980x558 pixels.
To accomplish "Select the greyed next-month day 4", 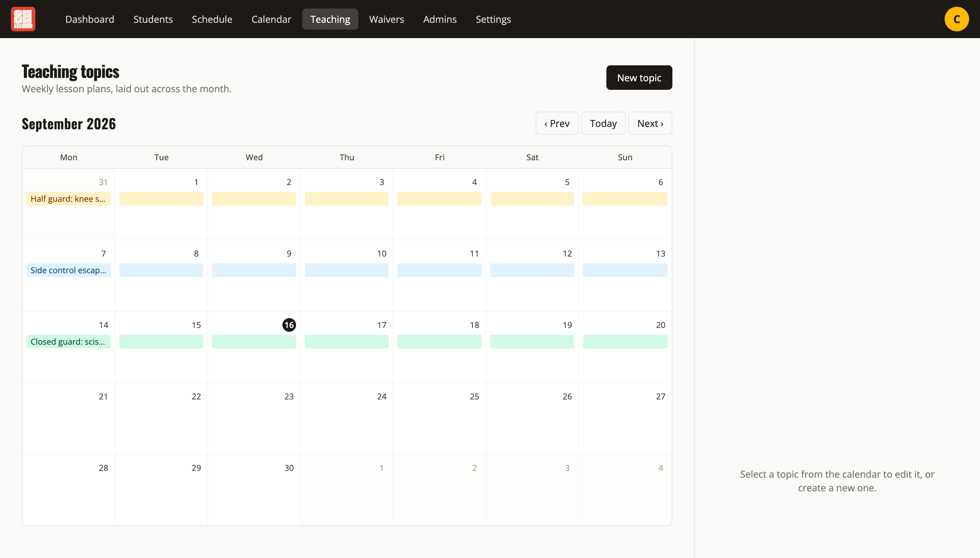I will click(x=625, y=490).
